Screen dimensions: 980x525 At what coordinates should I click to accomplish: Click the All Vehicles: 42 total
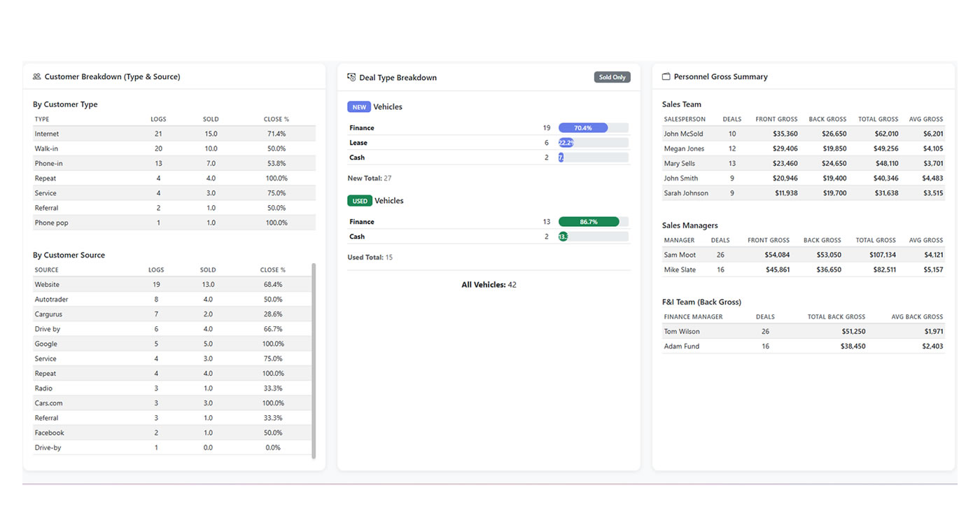click(489, 284)
